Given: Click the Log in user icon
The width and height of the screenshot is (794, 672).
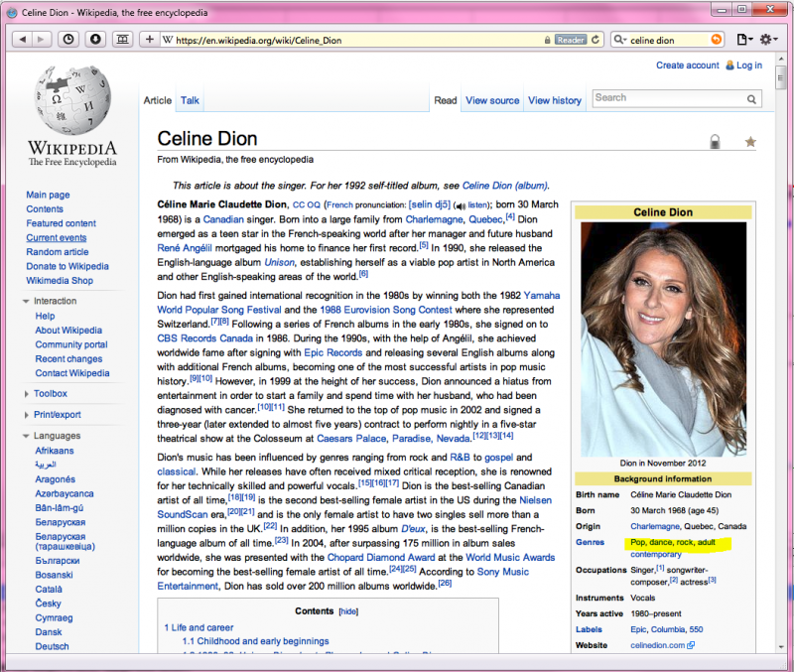Looking at the screenshot, I should point(729,66).
